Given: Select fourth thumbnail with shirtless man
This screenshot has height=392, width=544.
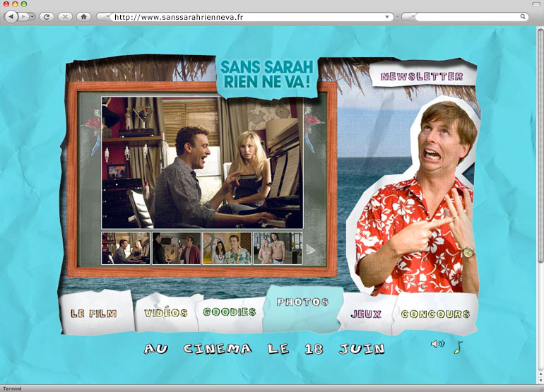Looking at the screenshot, I should point(278,249).
